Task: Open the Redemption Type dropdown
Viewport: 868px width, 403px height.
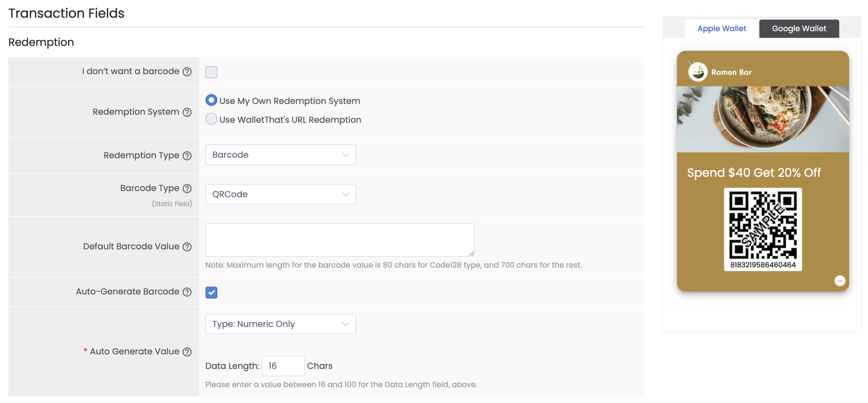Action: tap(280, 154)
